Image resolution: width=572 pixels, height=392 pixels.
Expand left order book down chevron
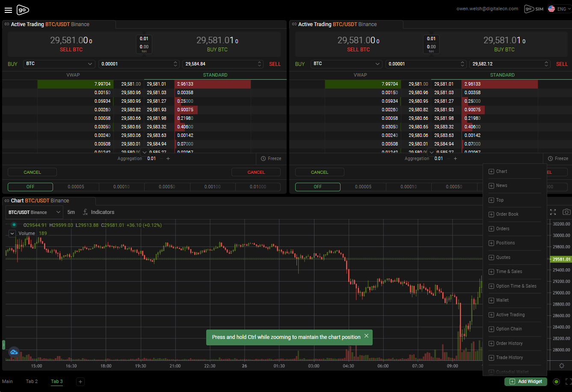tap(144, 152)
